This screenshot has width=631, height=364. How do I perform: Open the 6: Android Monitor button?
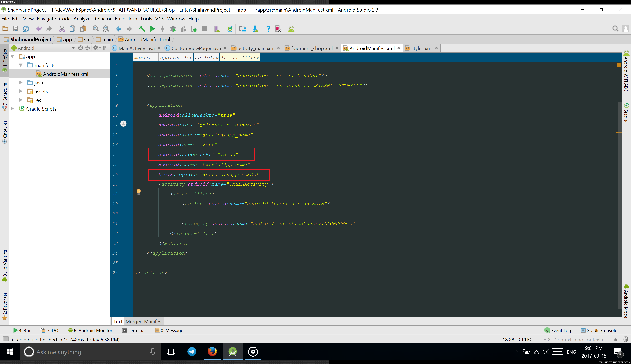[x=90, y=330]
